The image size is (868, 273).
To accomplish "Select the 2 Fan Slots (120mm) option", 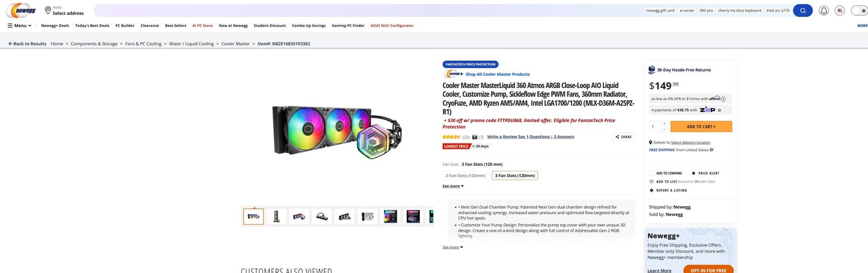I will 465,175.
